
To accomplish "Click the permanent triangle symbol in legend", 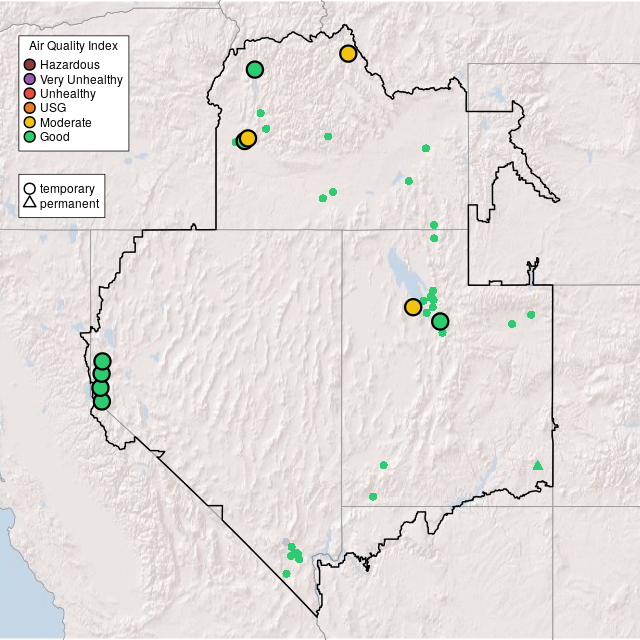I will click(30, 203).
